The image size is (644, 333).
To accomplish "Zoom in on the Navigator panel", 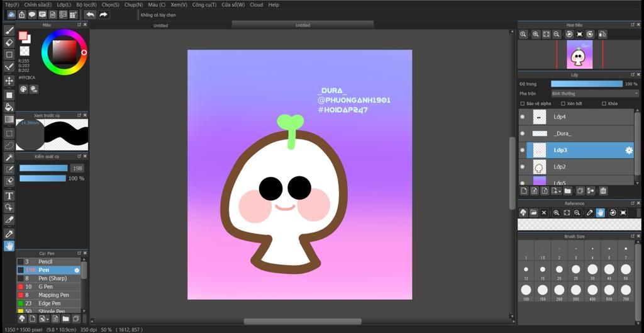I will [x=536, y=35].
